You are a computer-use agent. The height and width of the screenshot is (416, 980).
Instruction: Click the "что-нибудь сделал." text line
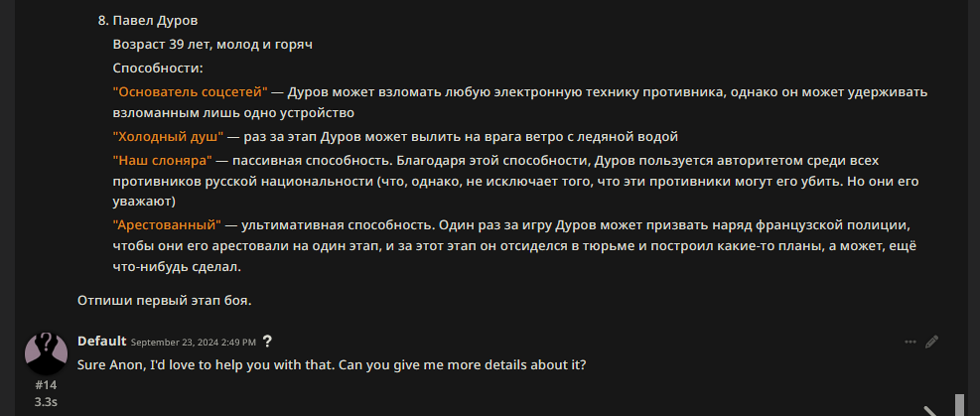pos(177,267)
